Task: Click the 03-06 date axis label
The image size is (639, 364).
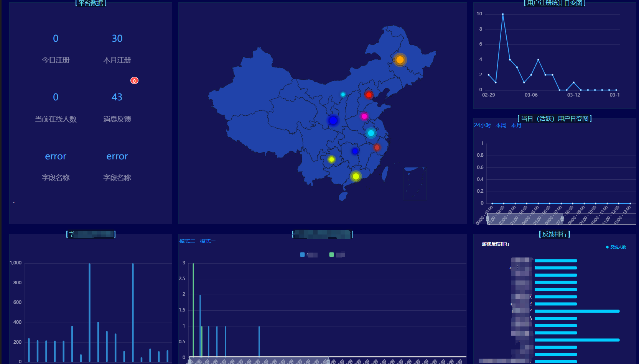Action: click(x=531, y=95)
